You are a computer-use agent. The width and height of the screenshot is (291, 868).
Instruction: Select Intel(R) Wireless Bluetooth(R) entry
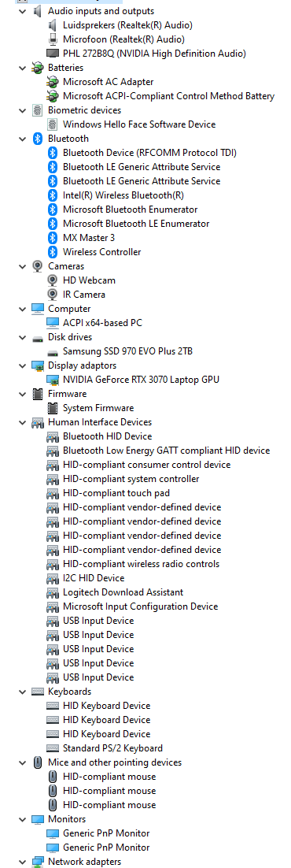[x=123, y=195]
